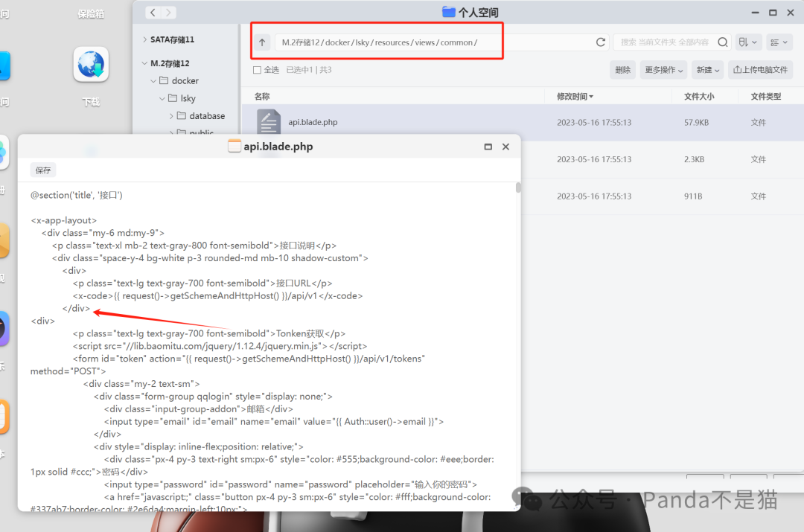Open the sort order dropdown
804x532 pixels.
tap(747, 42)
